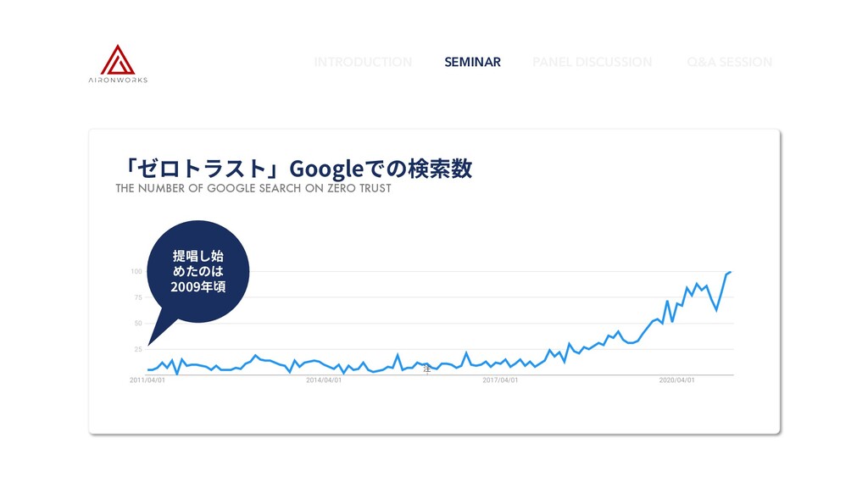Screen dimensions: 868x488
Task: Click the Japanese chart title about Google searches
Action: [298, 169]
